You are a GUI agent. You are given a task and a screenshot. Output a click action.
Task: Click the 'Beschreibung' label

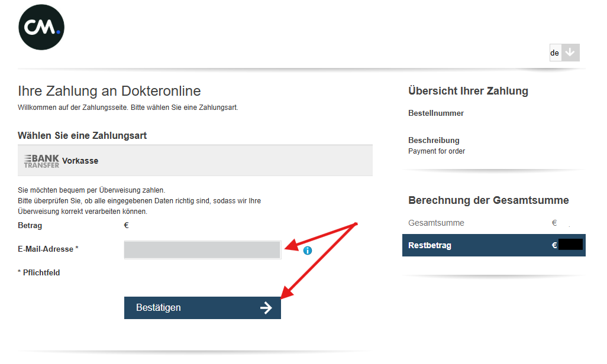pyautogui.click(x=434, y=141)
